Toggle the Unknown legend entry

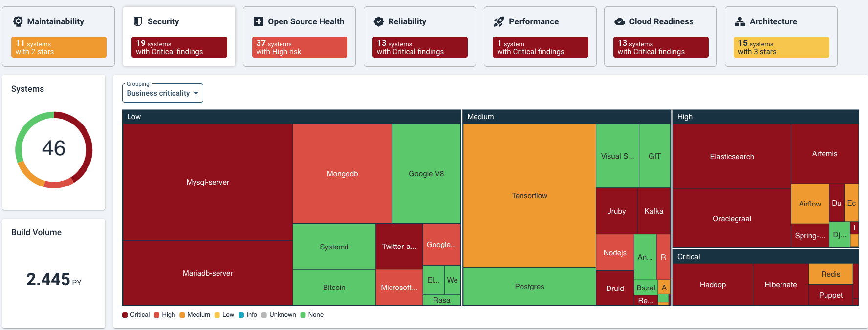click(279, 315)
